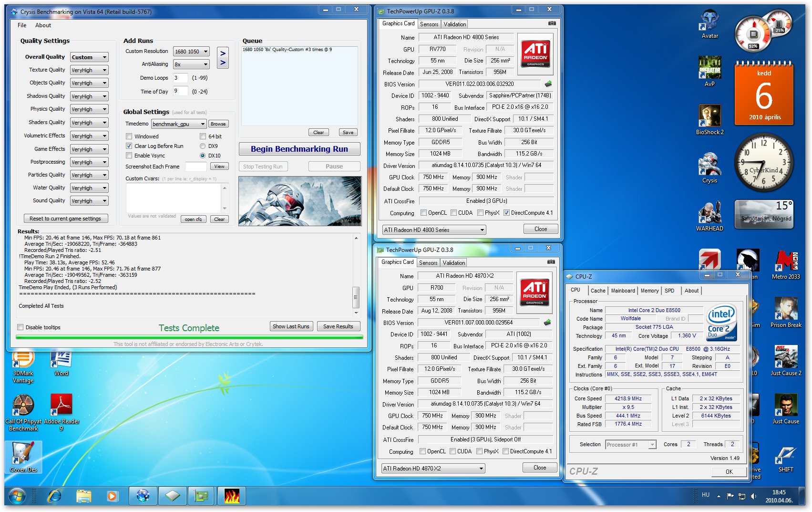812x512 pixels.
Task: Open the Timedemo benchmark_gpu dropdown
Action: tap(179, 124)
